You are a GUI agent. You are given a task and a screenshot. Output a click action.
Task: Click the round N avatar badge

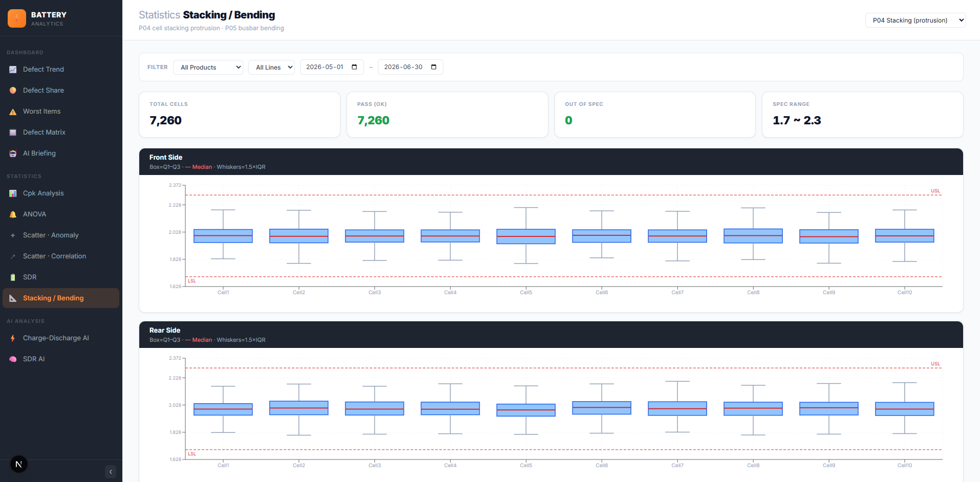tap(19, 464)
